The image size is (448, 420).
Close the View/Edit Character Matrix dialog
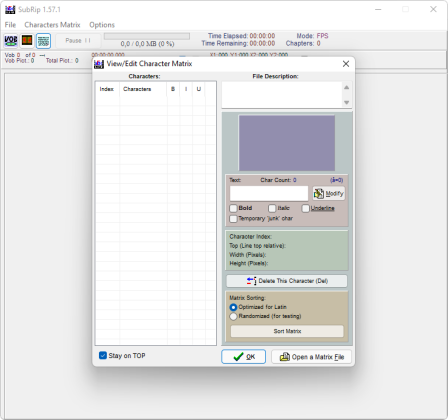click(x=346, y=64)
